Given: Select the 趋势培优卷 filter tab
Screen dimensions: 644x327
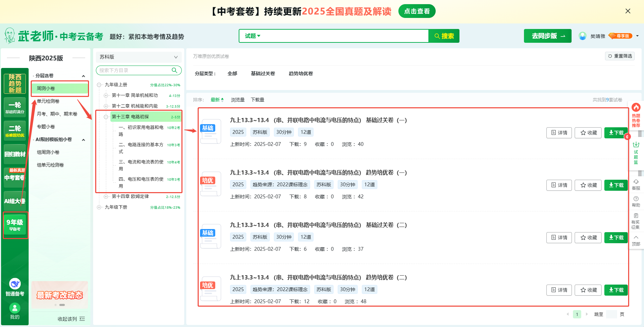Looking at the screenshot, I should coord(301,73).
